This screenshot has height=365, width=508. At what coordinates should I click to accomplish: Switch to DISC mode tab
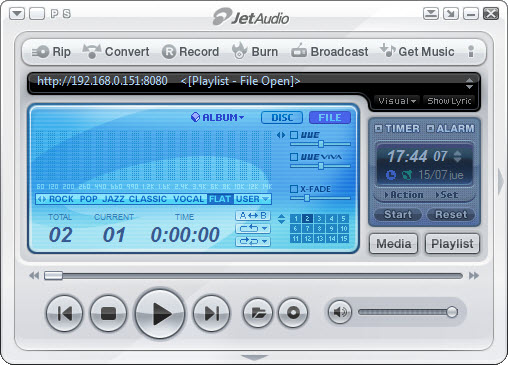282,118
